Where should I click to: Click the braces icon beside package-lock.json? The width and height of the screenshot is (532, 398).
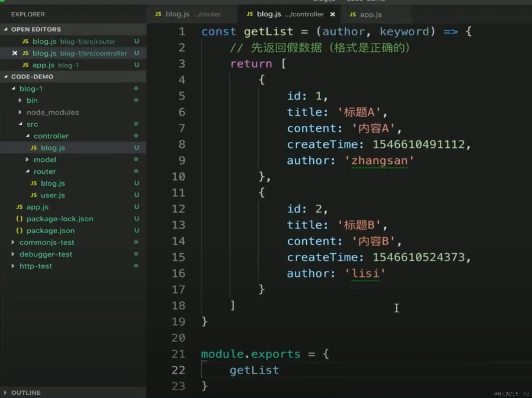pos(19,219)
